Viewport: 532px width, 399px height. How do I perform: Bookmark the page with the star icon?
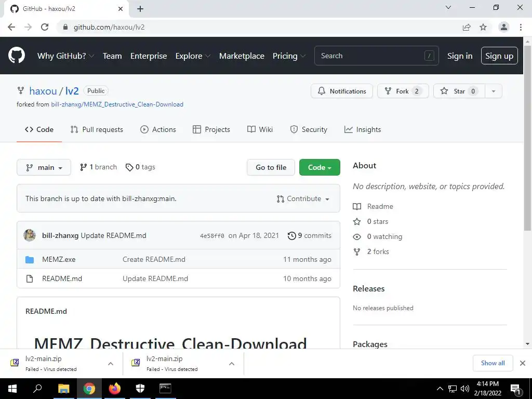483,27
